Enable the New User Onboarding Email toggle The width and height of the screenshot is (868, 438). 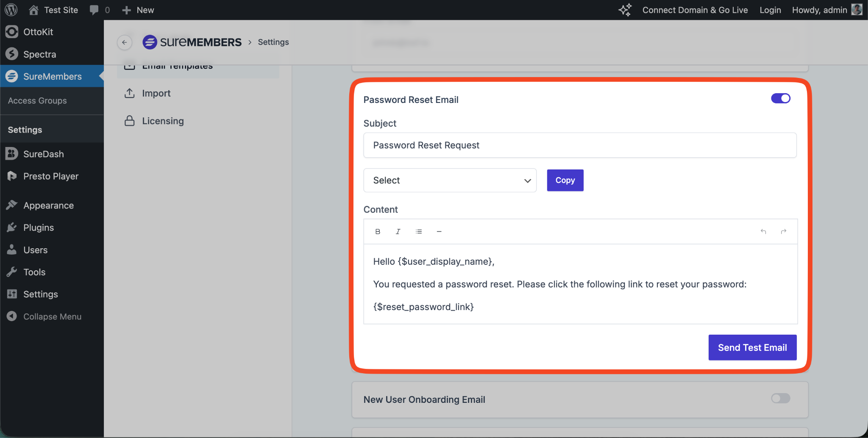780,399
